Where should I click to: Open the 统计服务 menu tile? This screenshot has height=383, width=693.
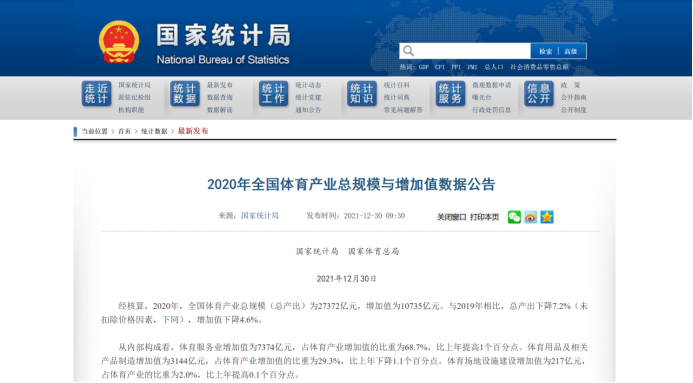pyautogui.click(x=450, y=94)
